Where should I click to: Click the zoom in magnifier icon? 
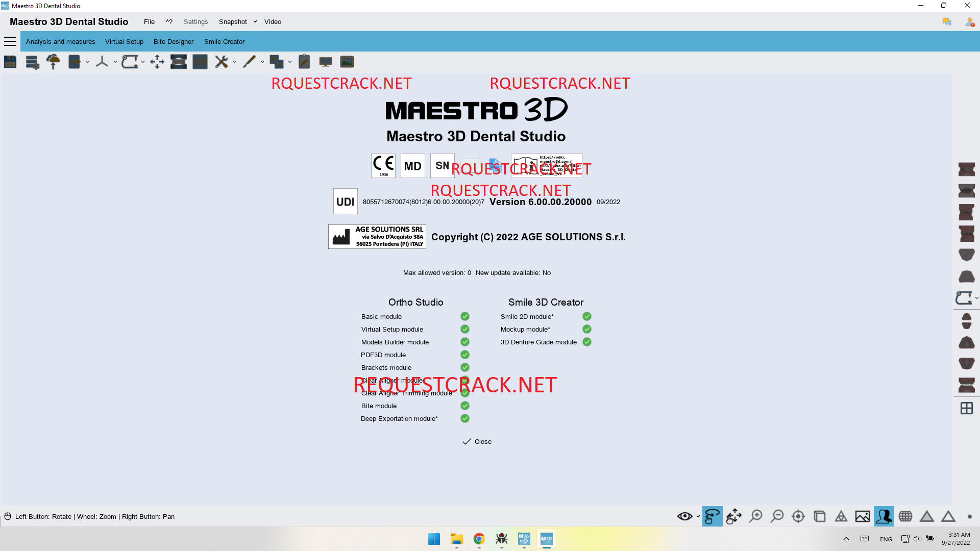(x=756, y=516)
